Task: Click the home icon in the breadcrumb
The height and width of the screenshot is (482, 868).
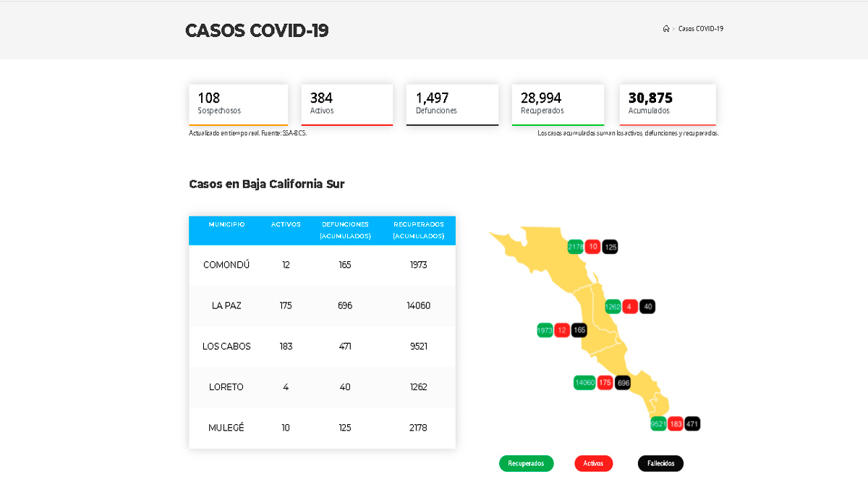Action: tap(666, 29)
